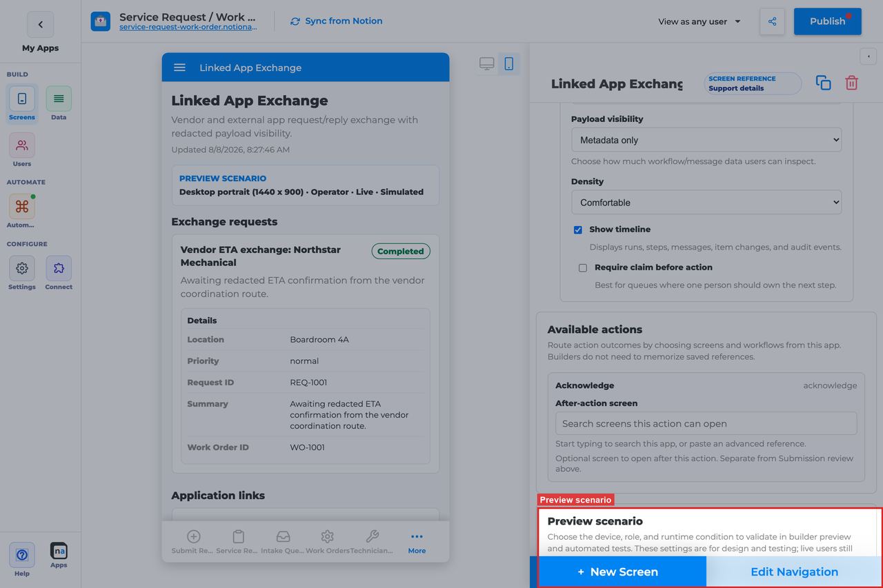This screenshot has height=588, width=883.
Task: Open Help from the sidebar
Action: 22,559
